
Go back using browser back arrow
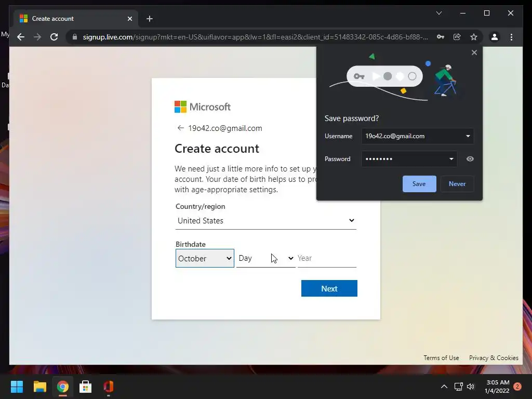point(21,37)
